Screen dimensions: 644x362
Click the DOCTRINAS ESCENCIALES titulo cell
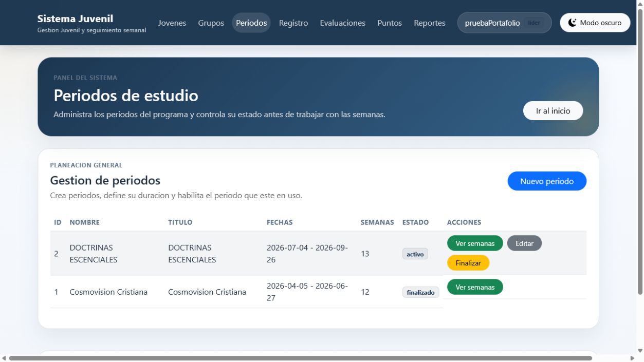point(213,254)
